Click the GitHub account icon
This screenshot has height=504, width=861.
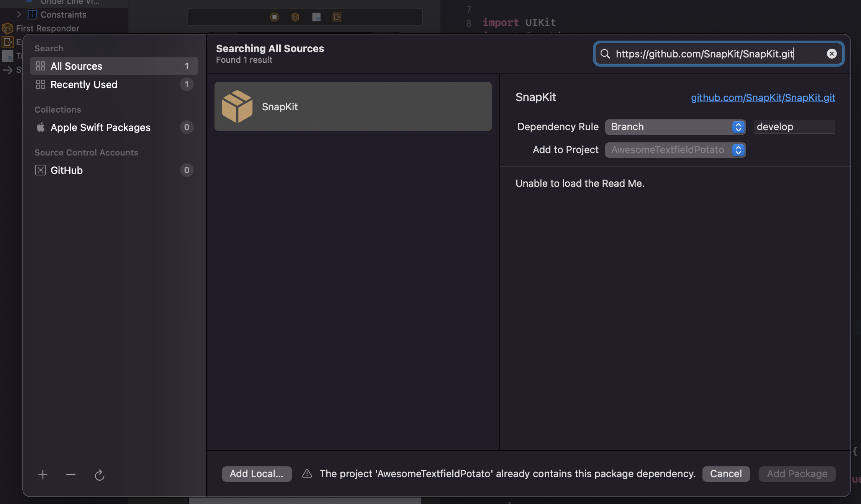(x=41, y=170)
